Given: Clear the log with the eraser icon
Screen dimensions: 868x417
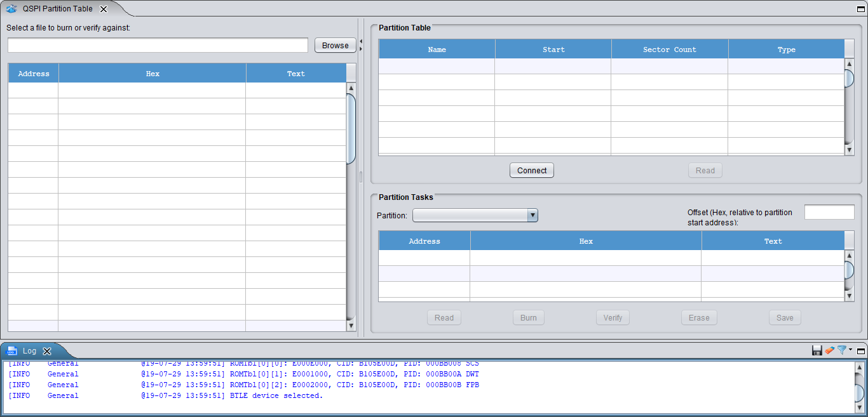Looking at the screenshot, I should (829, 350).
